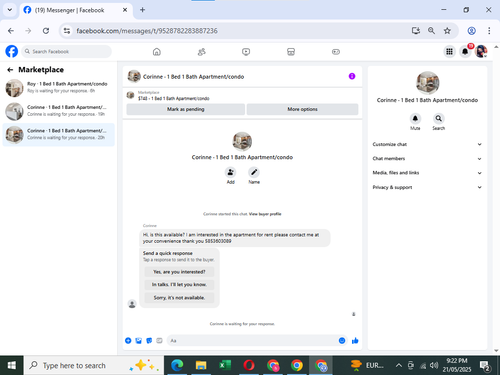Open the $740 Marketplace listing link
The width and height of the screenshot is (500, 375).
pos(174,98)
